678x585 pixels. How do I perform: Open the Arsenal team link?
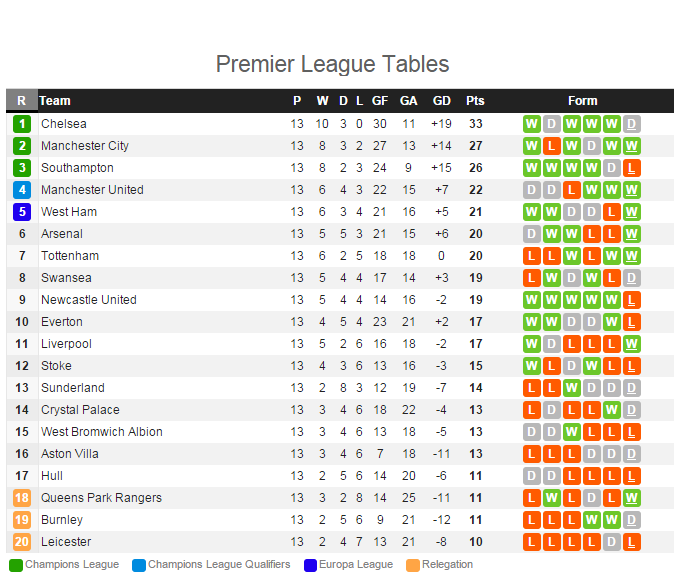[62, 234]
